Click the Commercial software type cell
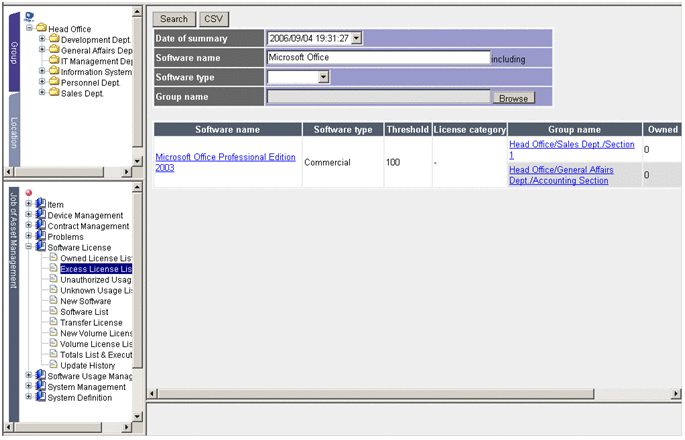The image size is (685, 440). (343, 162)
